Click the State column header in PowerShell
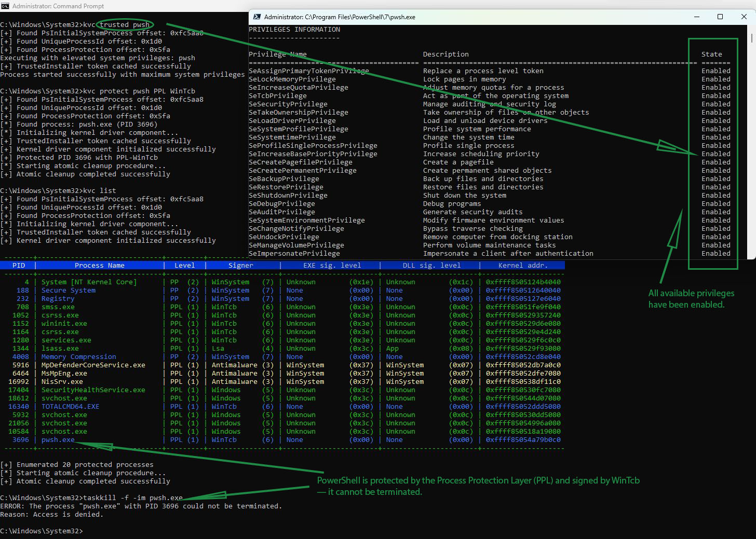Viewport: 756px width, 539px height. click(x=711, y=54)
